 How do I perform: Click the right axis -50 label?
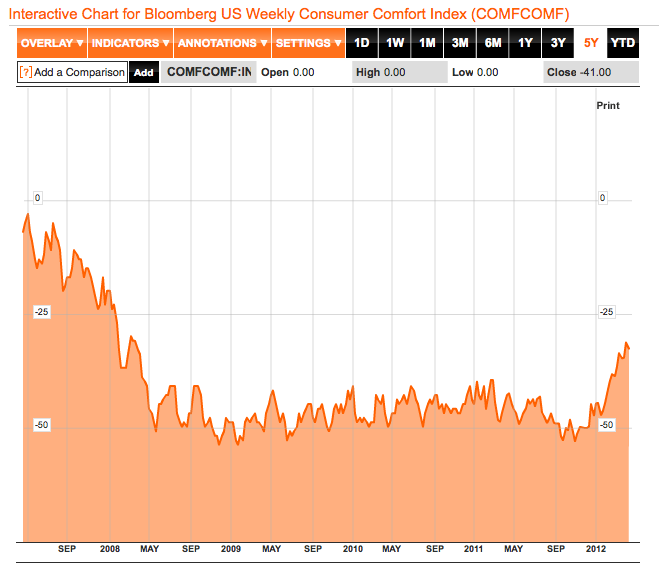[606, 425]
